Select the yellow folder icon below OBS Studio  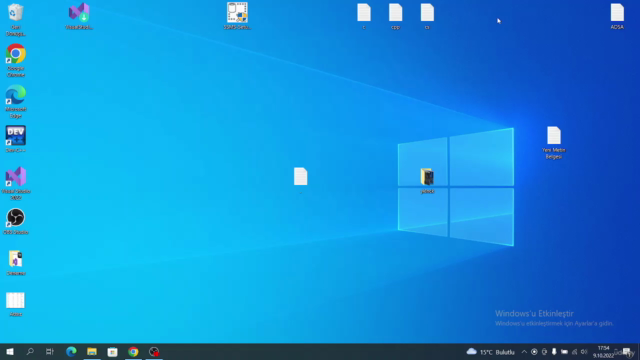pyautogui.click(x=16, y=263)
